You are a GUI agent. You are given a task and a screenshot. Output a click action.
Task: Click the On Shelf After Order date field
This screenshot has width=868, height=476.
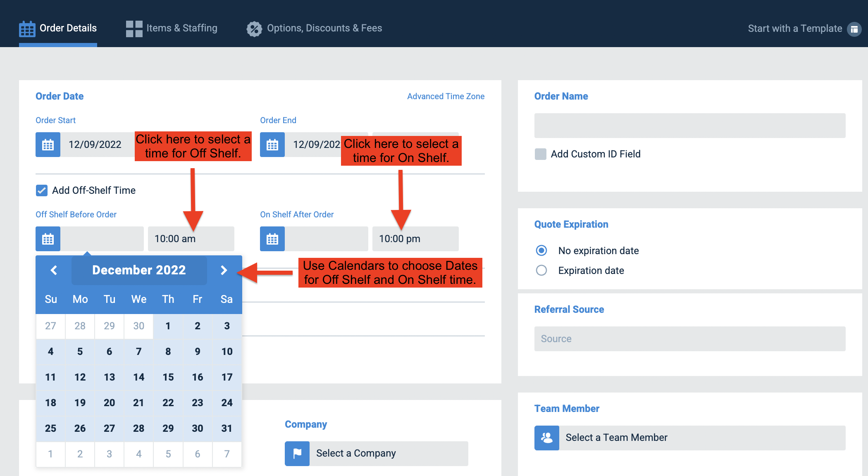coord(327,239)
